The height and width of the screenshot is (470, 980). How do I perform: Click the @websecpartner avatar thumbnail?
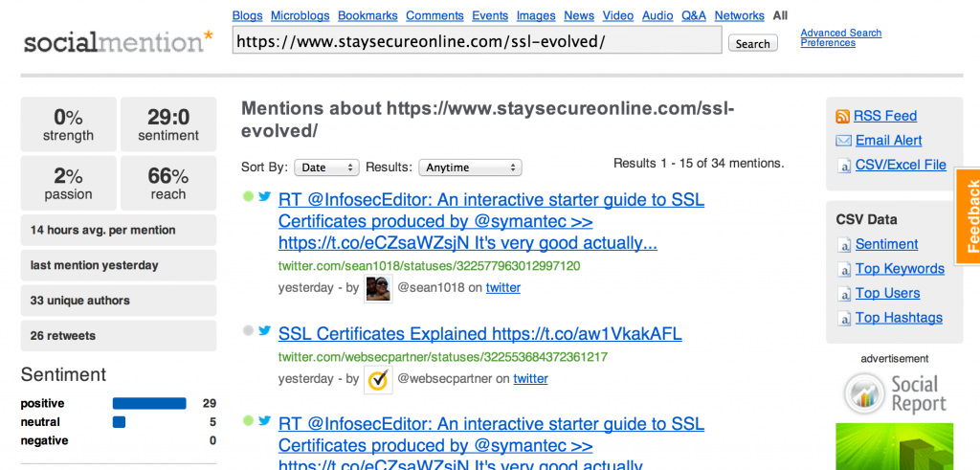(378, 379)
